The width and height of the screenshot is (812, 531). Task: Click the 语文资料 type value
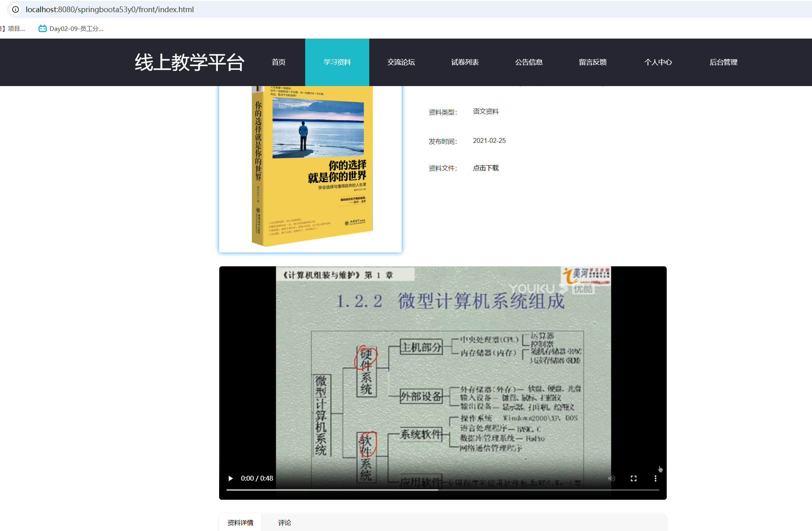tap(486, 111)
